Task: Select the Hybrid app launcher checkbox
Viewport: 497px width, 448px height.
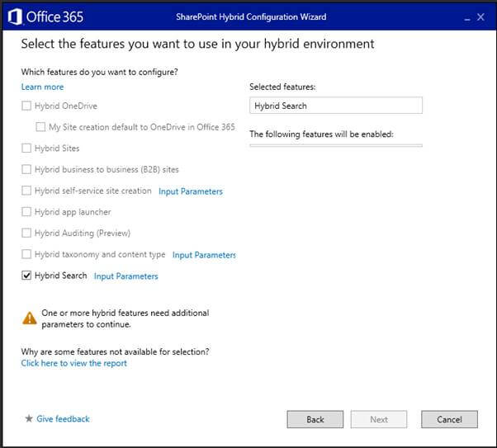Action: point(26,212)
